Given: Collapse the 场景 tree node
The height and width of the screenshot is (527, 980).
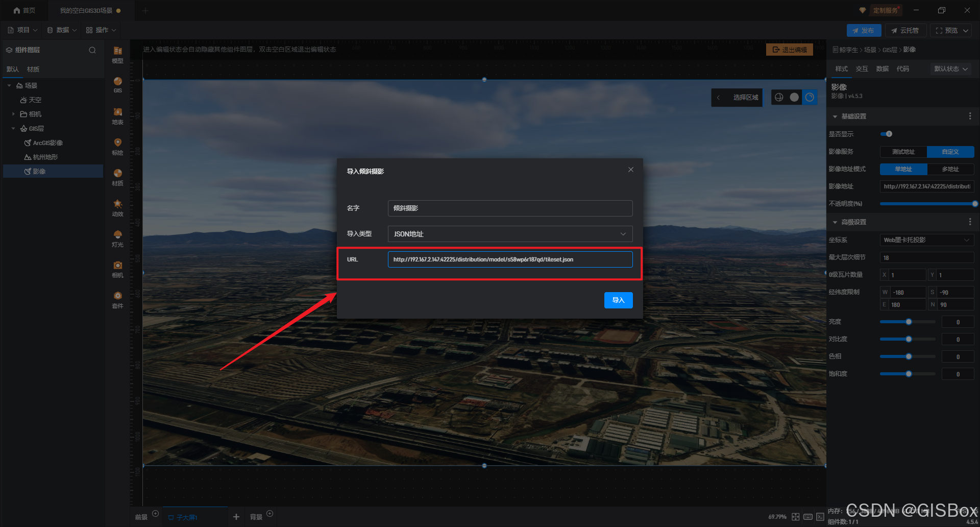Looking at the screenshot, I should (9, 85).
